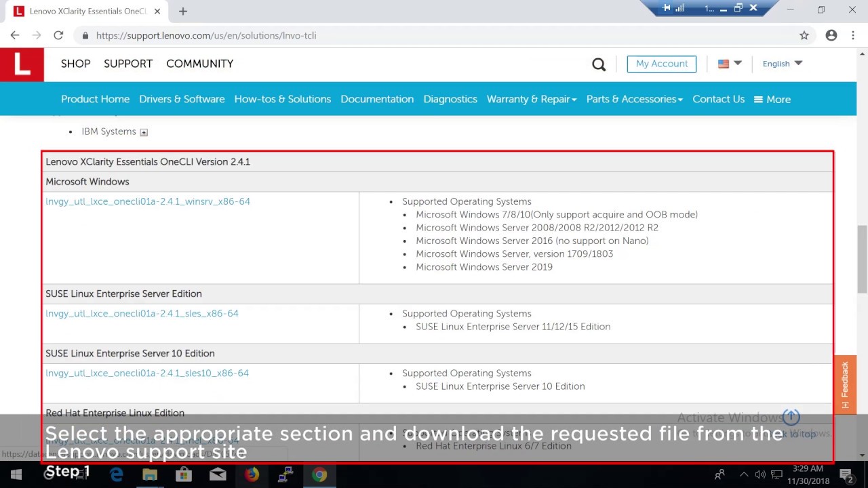Switch to Chrome from the taskbar
Image resolution: width=868 pixels, height=488 pixels.
click(x=319, y=474)
